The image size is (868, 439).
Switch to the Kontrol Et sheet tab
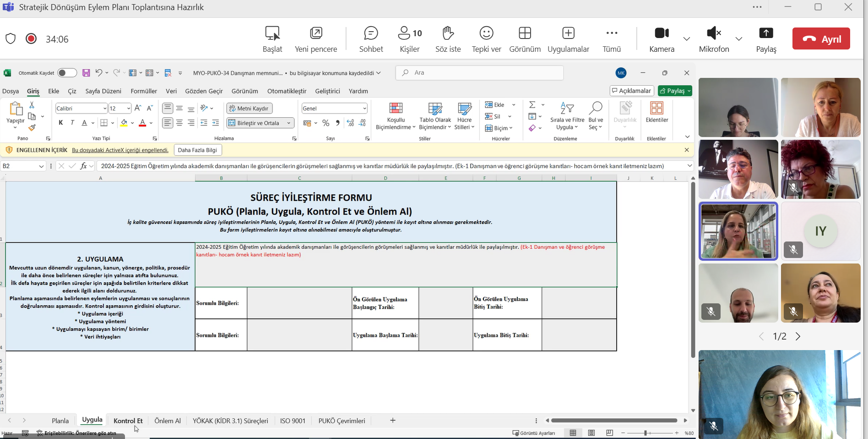pos(128,421)
